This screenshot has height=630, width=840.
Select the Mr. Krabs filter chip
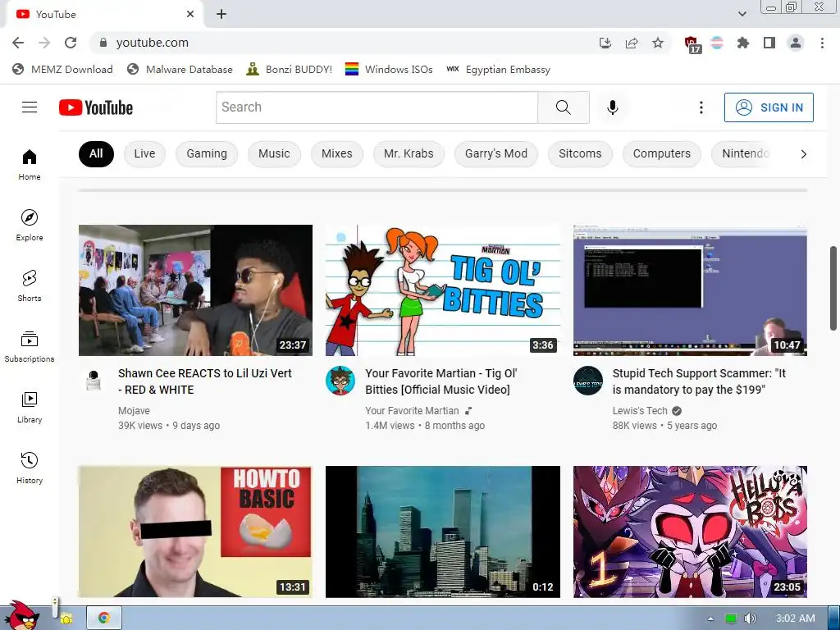coord(409,153)
